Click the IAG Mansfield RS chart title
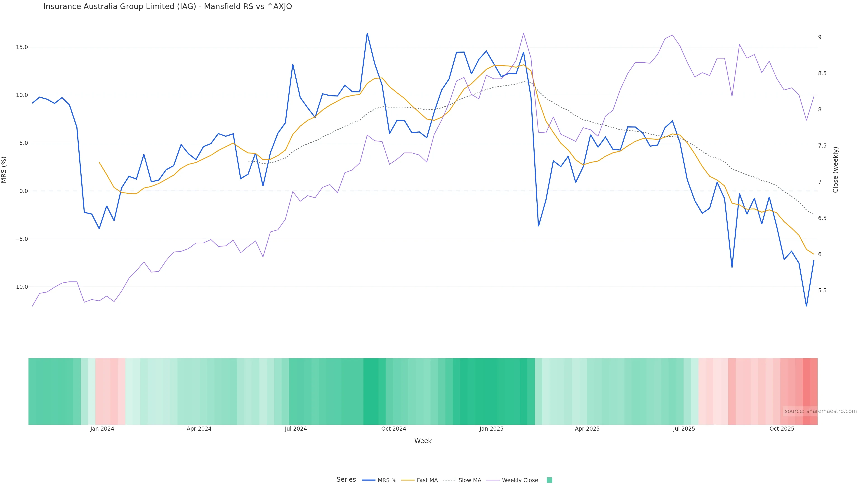The image size is (868, 488). (x=167, y=7)
